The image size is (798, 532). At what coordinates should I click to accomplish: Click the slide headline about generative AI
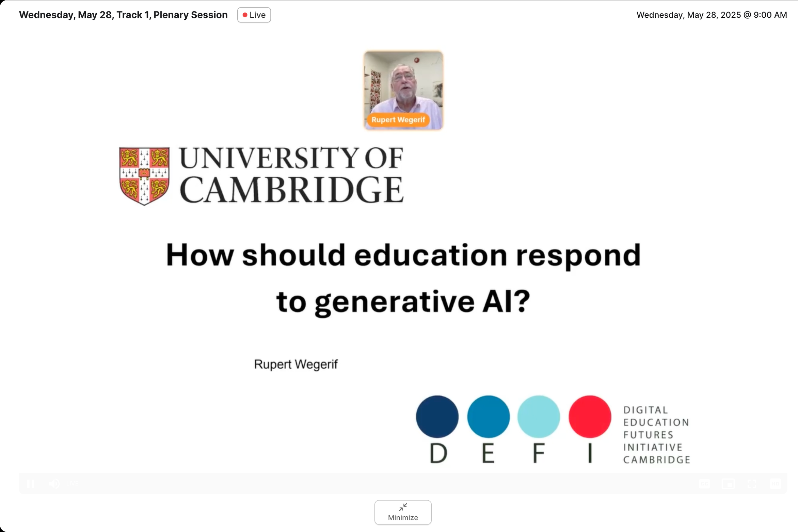point(403,278)
